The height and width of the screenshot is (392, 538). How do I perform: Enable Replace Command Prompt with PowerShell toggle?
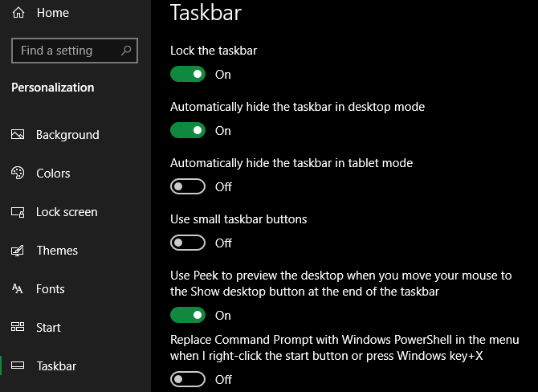[188, 379]
